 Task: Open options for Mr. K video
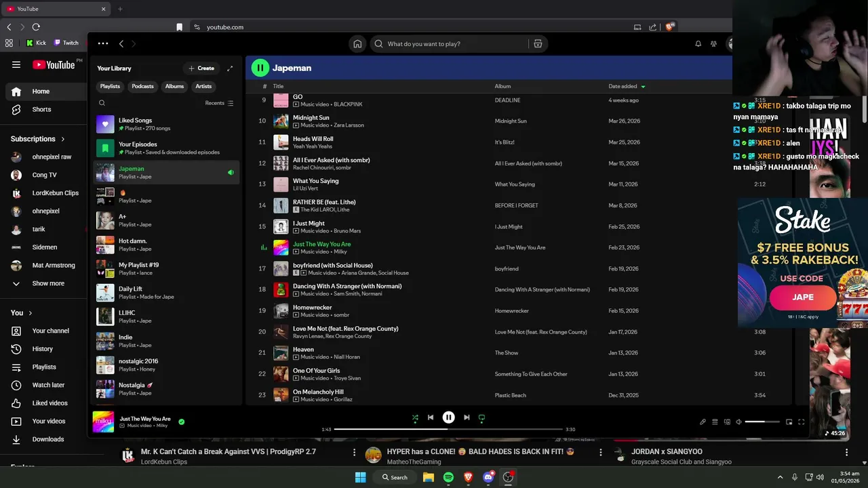click(354, 452)
